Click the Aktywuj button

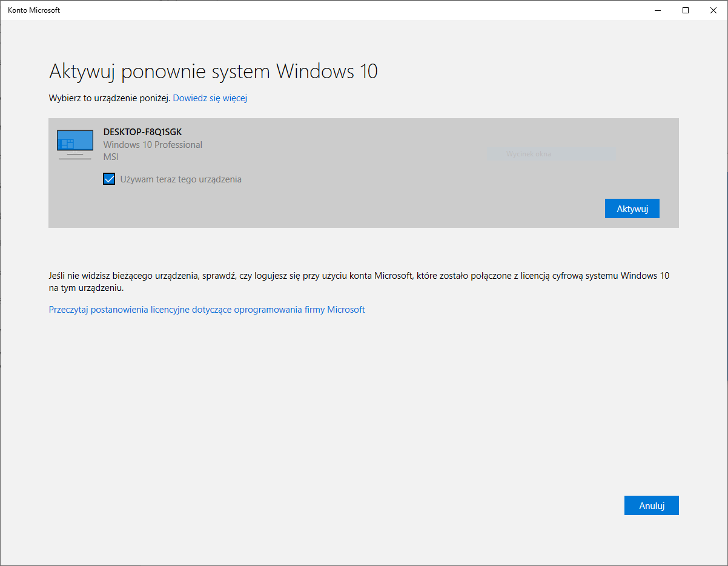632,208
